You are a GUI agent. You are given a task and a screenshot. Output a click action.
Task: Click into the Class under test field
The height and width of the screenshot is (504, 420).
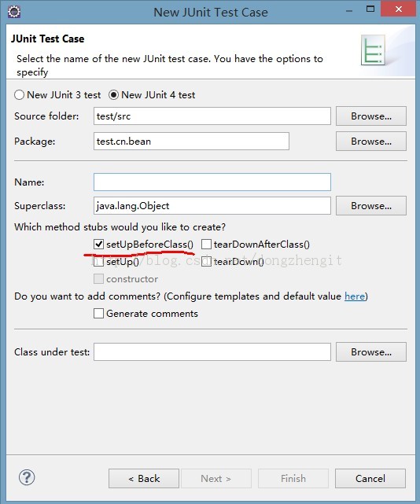click(212, 352)
